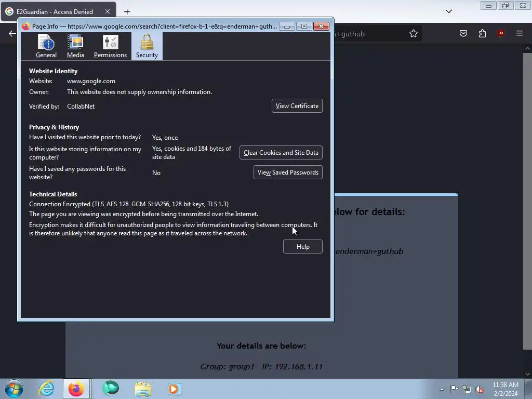Open the Pocket save icon in Firefox toolbar
The height and width of the screenshot is (399, 532).
463,33
